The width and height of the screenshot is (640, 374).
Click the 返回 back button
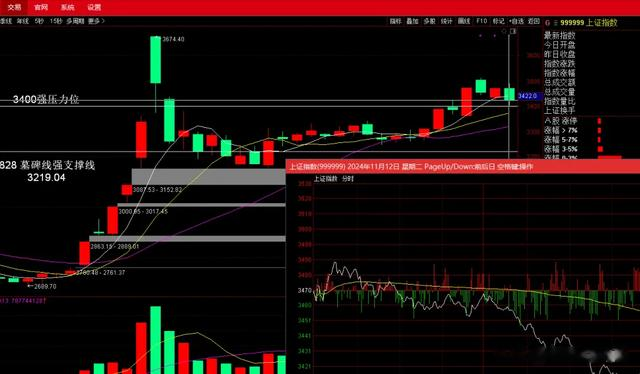pyautogui.click(x=533, y=21)
